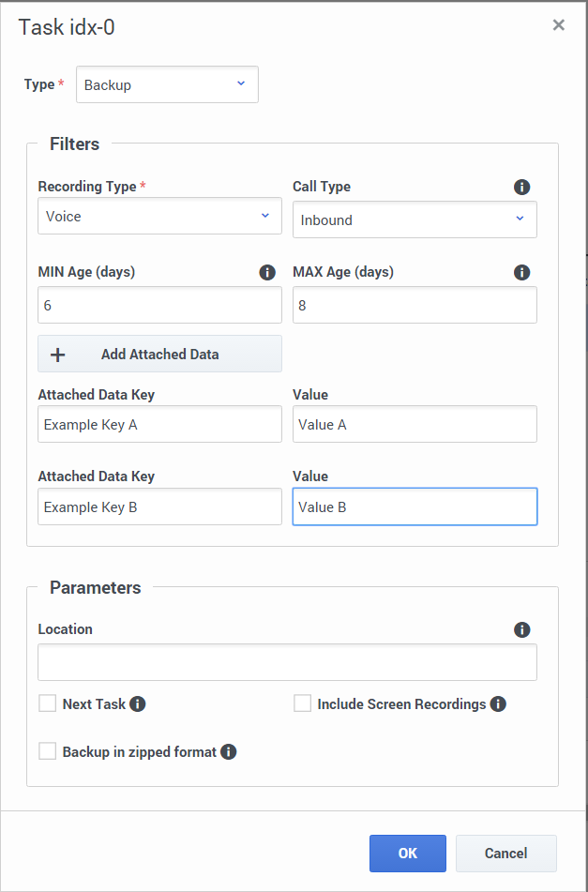Click the MIN Age info icon
This screenshot has width=588, height=892.
pyautogui.click(x=267, y=273)
